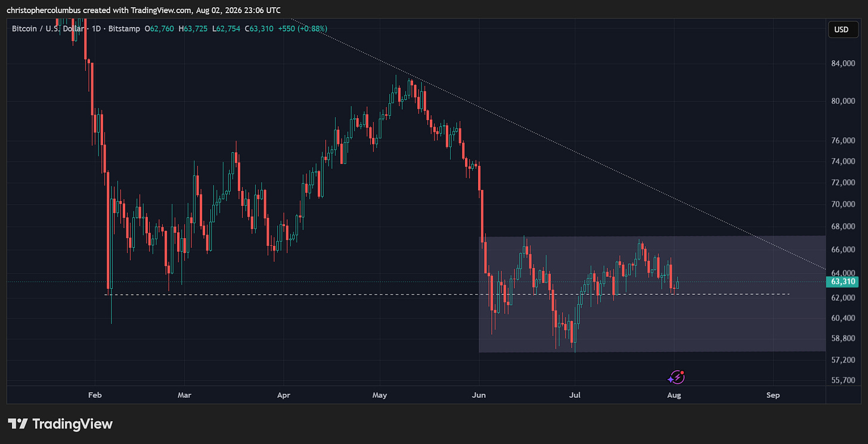
Task: Click the Apr label on the time axis
Action: 284,395
